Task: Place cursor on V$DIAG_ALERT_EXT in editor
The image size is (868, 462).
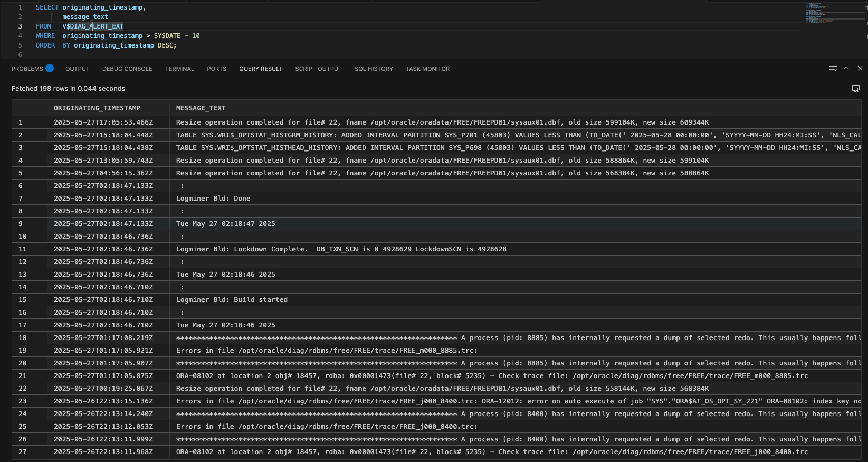Action: click(x=93, y=26)
